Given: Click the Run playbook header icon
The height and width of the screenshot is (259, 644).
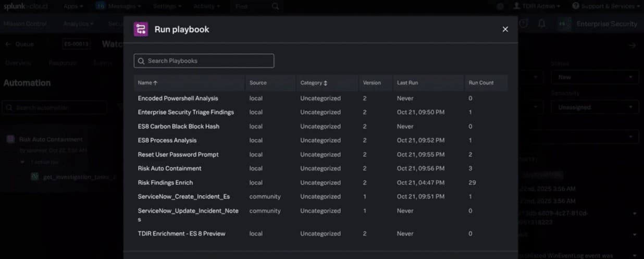Looking at the screenshot, I should tap(141, 29).
